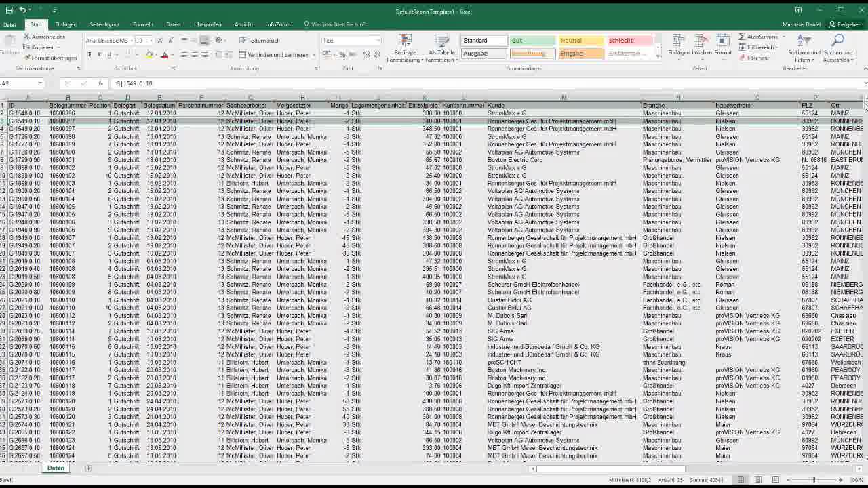868x488 pixels.
Task: Switch to the Formeln tab
Action: 142,24
